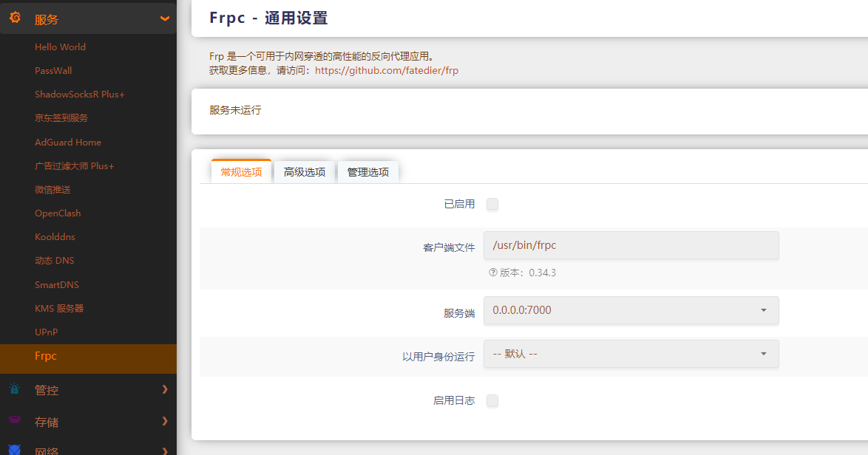Enable the 启用日志 checkbox
868x455 pixels.
492,400
